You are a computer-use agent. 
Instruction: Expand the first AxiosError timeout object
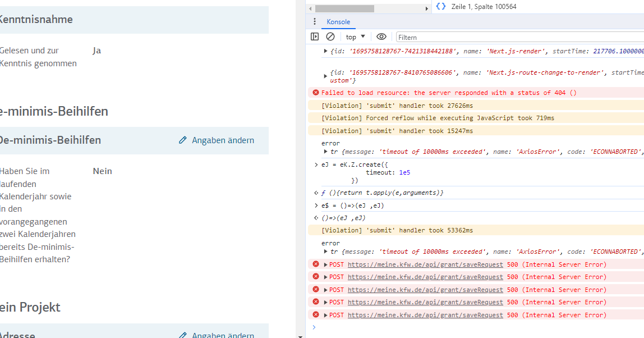tap(325, 152)
